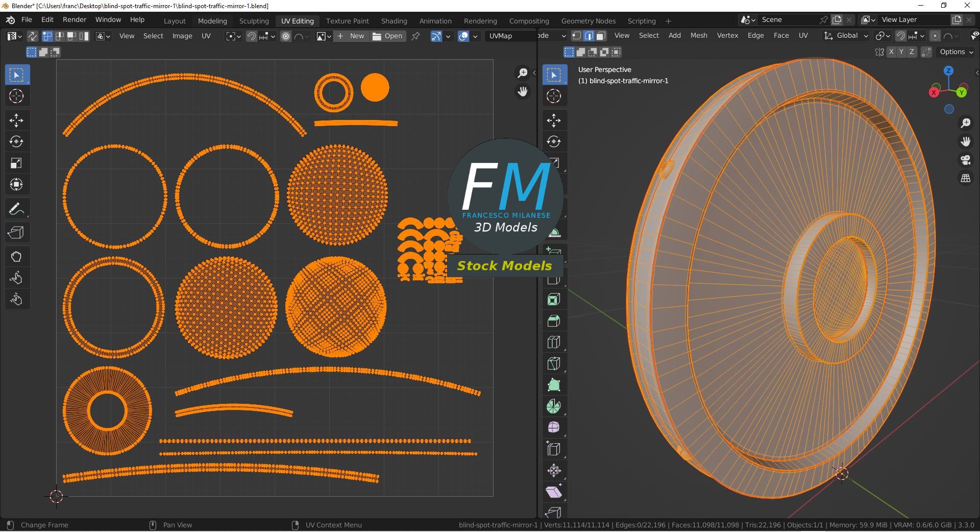The height and width of the screenshot is (532, 980).
Task: Open UV editor pivot point dropdown
Action: coord(234,36)
